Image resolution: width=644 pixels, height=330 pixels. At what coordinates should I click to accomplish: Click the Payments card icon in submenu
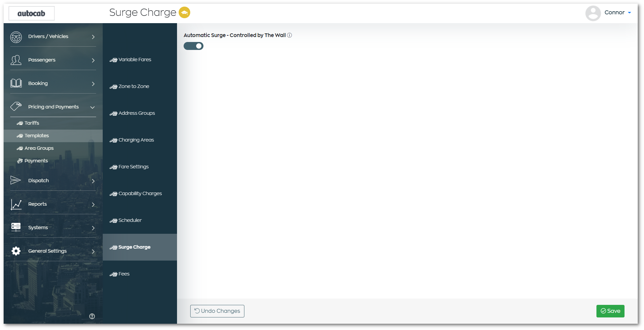point(20,161)
